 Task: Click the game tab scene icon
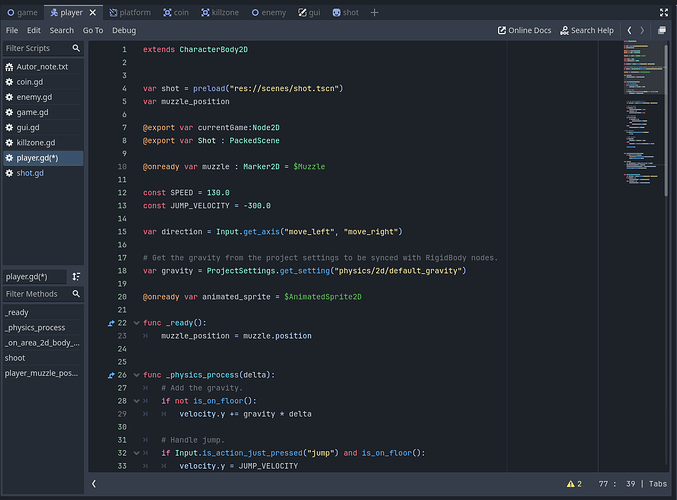[11, 13]
